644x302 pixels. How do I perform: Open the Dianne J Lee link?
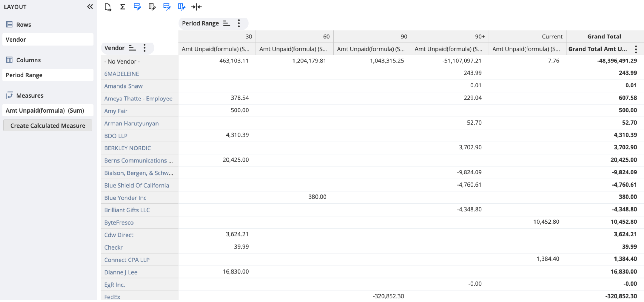[x=121, y=272]
